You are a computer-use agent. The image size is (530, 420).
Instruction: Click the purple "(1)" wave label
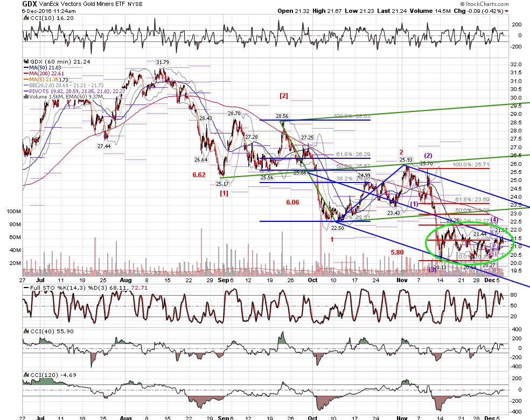click(x=414, y=204)
